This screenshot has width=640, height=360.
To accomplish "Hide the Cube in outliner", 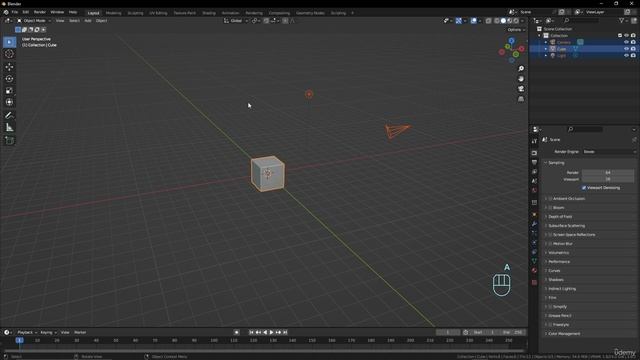I will [626, 49].
